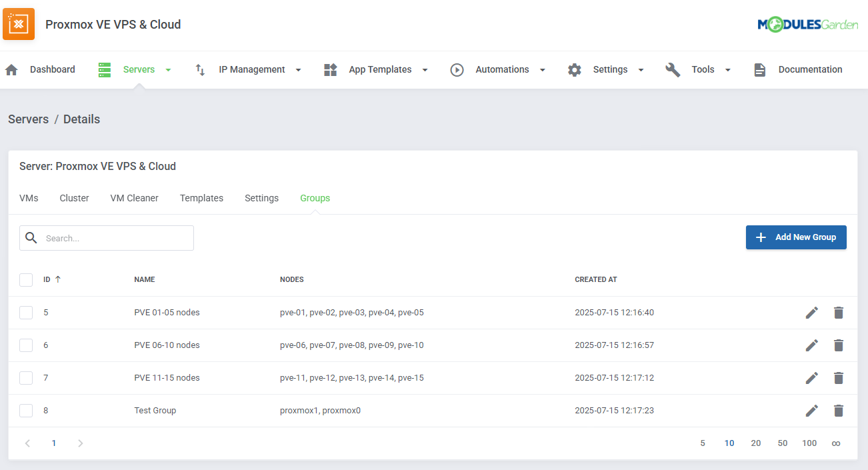Delete the PVE 06-10 nodes group

click(839, 345)
